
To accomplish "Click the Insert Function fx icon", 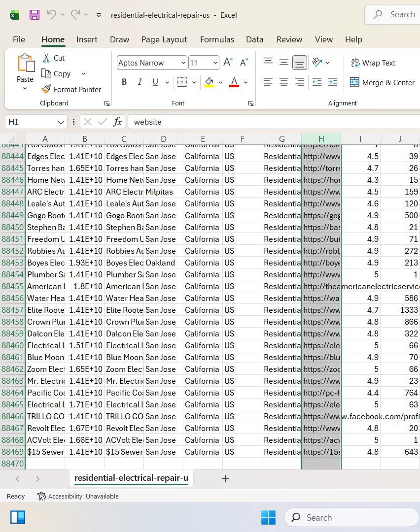I will click(x=117, y=122).
